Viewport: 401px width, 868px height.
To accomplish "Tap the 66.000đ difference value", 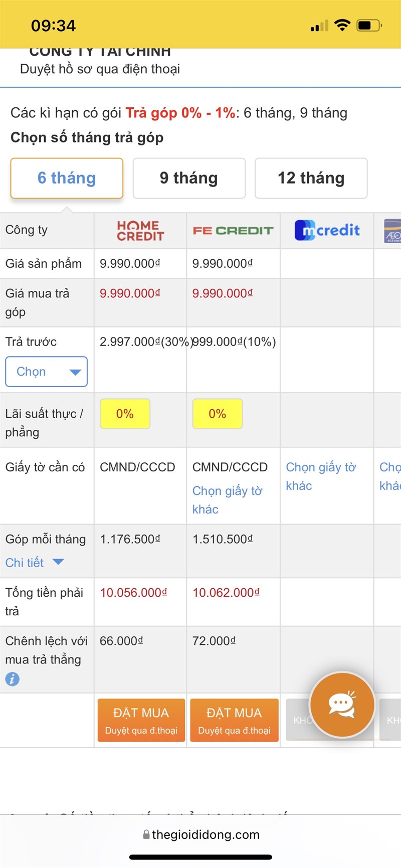I will (x=121, y=641).
